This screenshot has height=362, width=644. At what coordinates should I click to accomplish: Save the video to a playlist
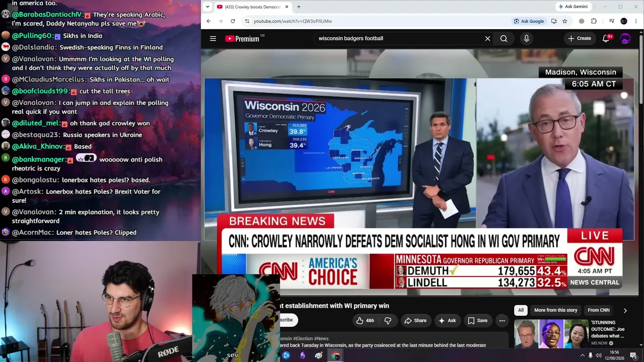tap(477, 320)
